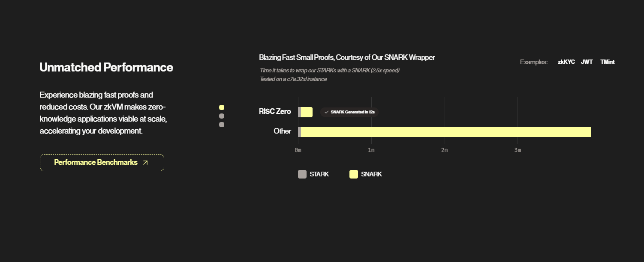Click the 2m axis tick label
The height and width of the screenshot is (262, 644).
(x=444, y=150)
